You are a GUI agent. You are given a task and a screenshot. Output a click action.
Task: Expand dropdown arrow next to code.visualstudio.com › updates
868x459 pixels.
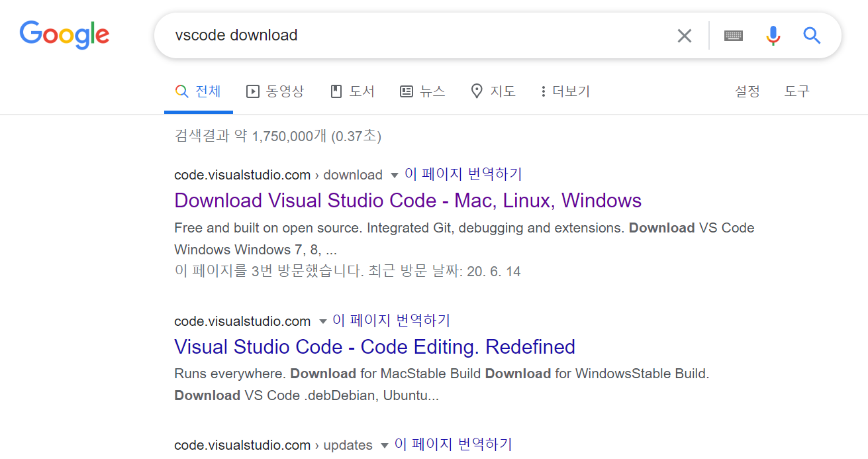385,446
